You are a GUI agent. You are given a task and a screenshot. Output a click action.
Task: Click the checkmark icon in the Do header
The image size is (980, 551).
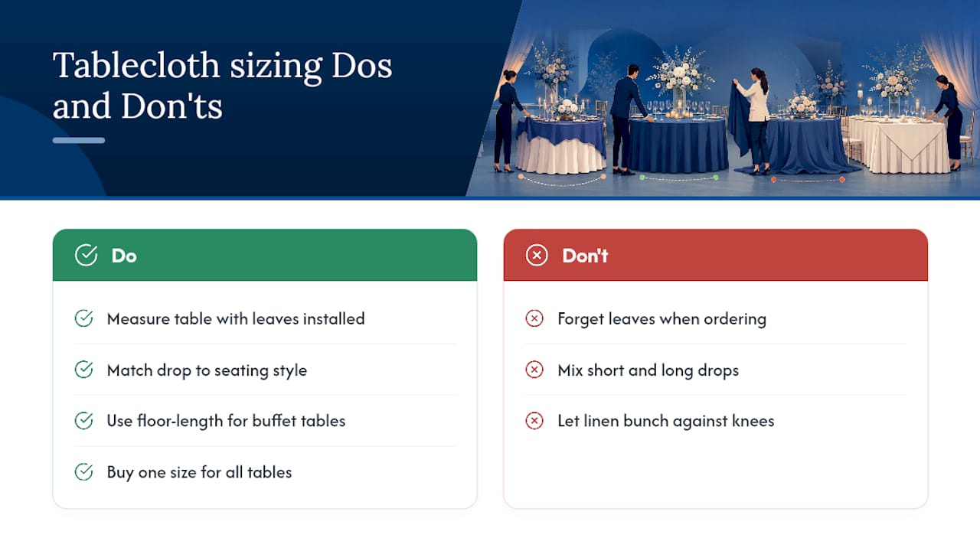click(x=86, y=256)
